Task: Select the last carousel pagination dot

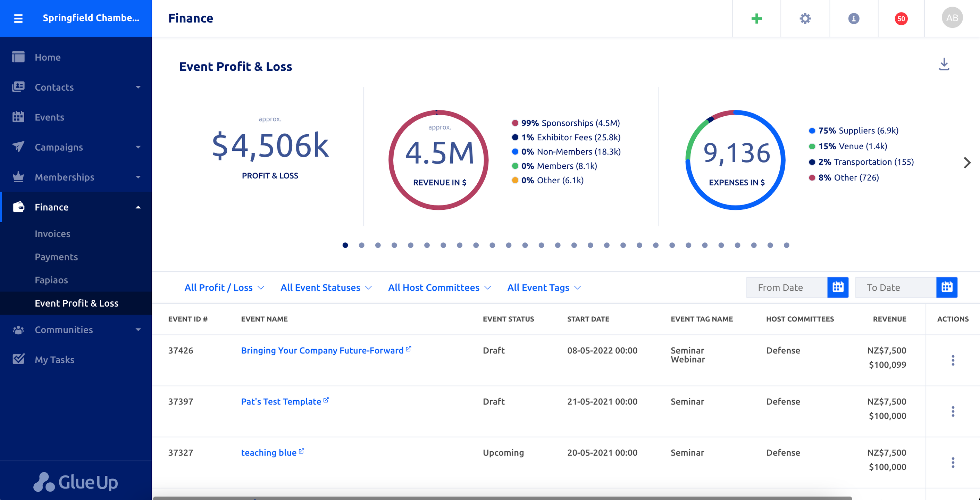Action: point(786,245)
